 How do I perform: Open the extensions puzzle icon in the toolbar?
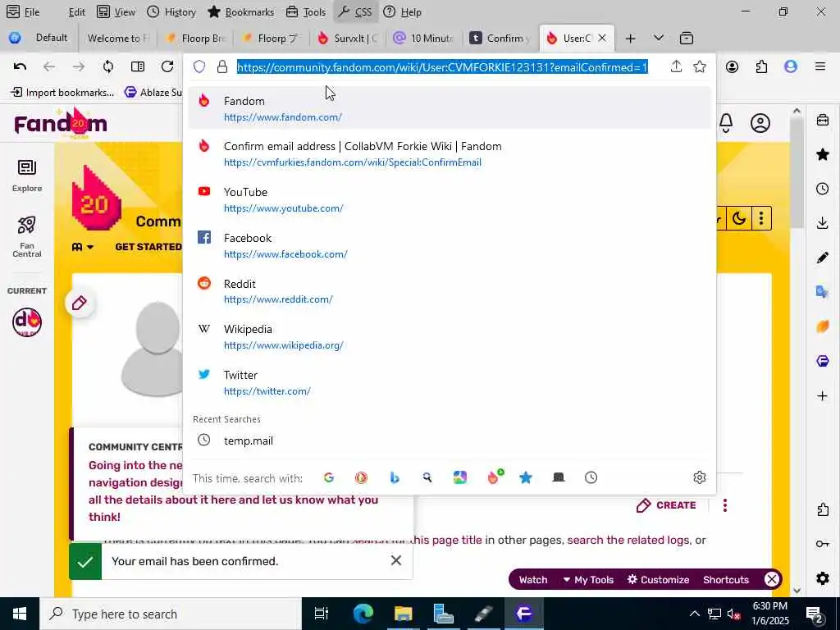tap(761, 66)
